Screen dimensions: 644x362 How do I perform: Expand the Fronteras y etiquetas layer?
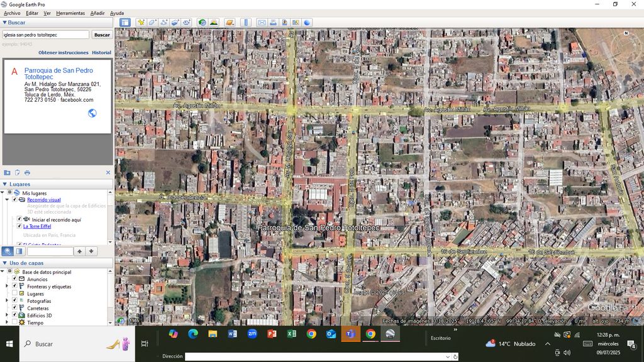point(7,286)
